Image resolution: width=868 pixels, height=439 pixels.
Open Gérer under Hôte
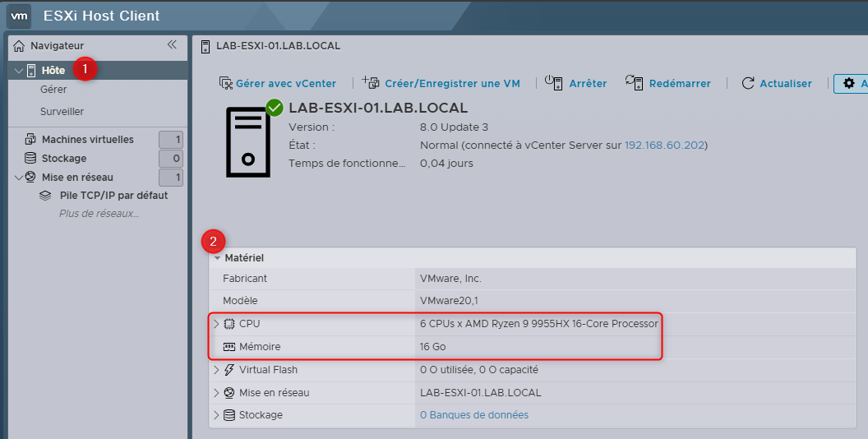point(53,89)
